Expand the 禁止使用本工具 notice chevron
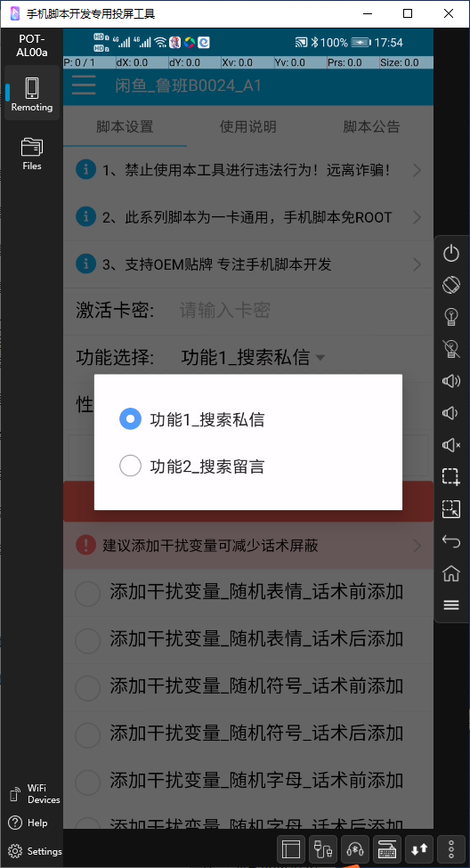 (x=417, y=171)
